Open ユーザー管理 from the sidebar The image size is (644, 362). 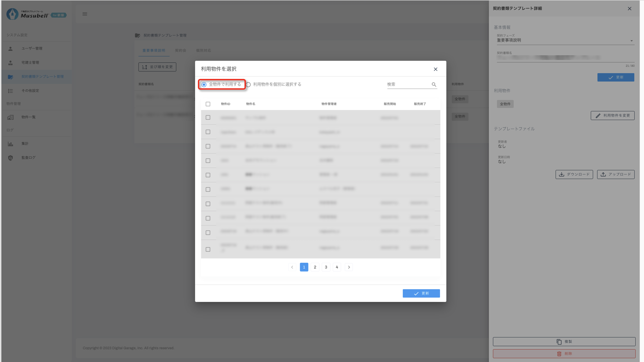point(32,48)
